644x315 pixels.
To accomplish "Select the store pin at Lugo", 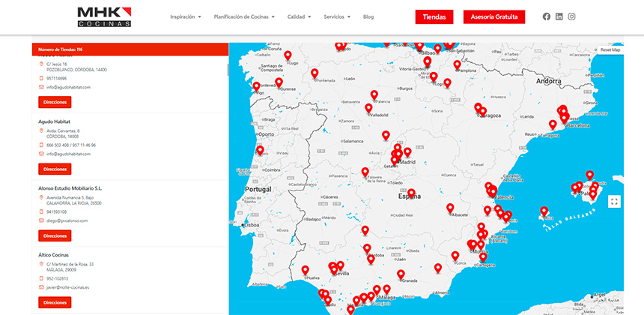I will tap(288, 55).
